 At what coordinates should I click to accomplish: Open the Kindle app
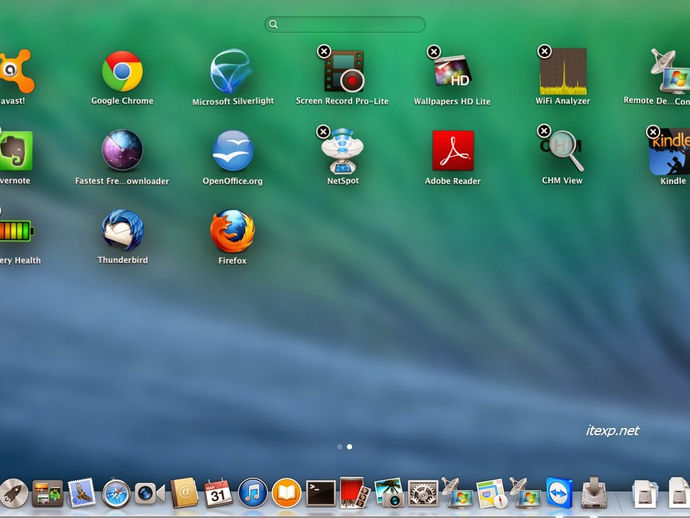click(x=670, y=152)
